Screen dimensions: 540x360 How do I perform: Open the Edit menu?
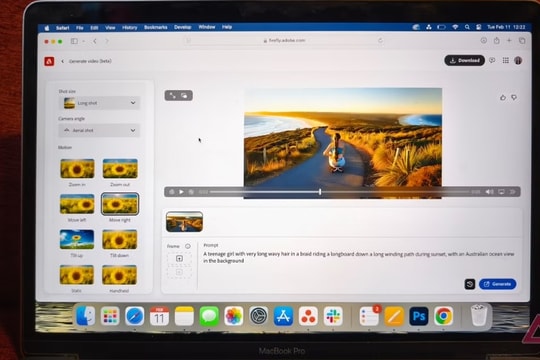(x=94, y=28)
